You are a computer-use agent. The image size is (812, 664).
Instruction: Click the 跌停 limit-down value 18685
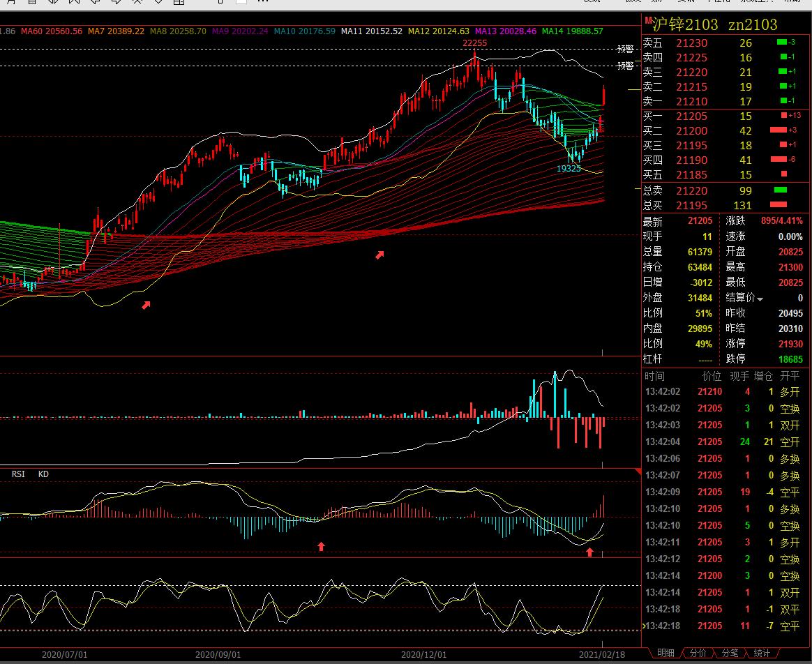(790, 359)
